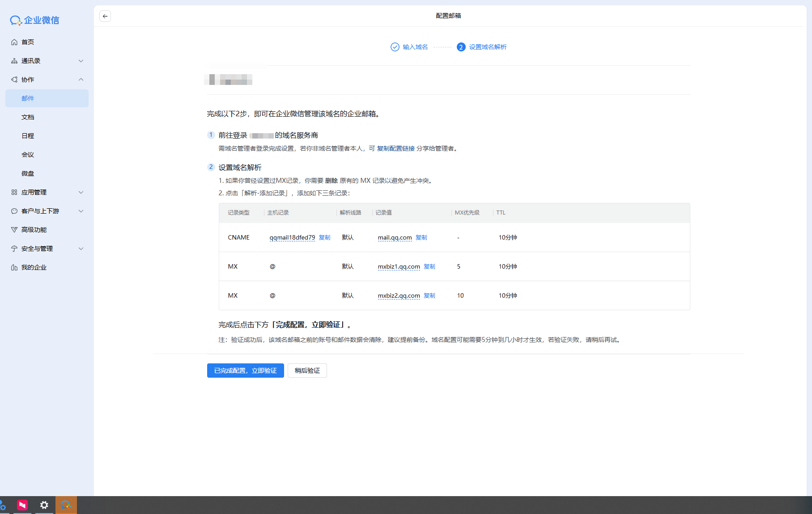The width and height of the screenshot is (812, 514).
Task: Click the 稍后验证 button
Action: [307, 371]
